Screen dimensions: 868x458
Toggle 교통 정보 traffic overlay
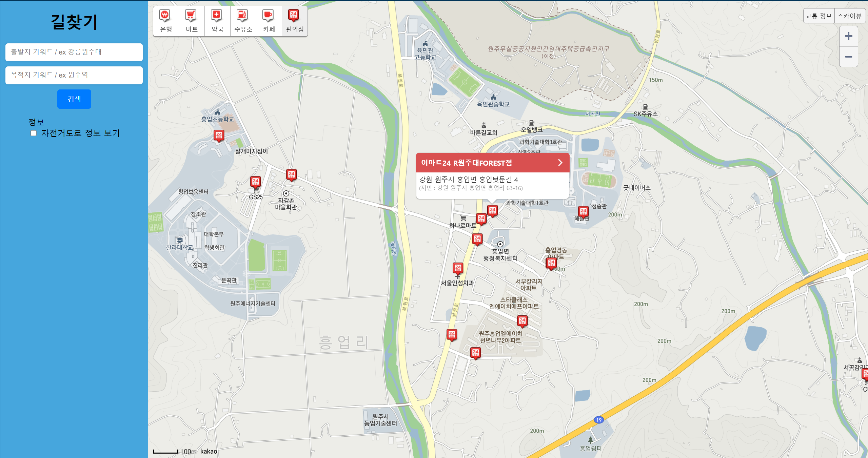[x=818, y=16]
